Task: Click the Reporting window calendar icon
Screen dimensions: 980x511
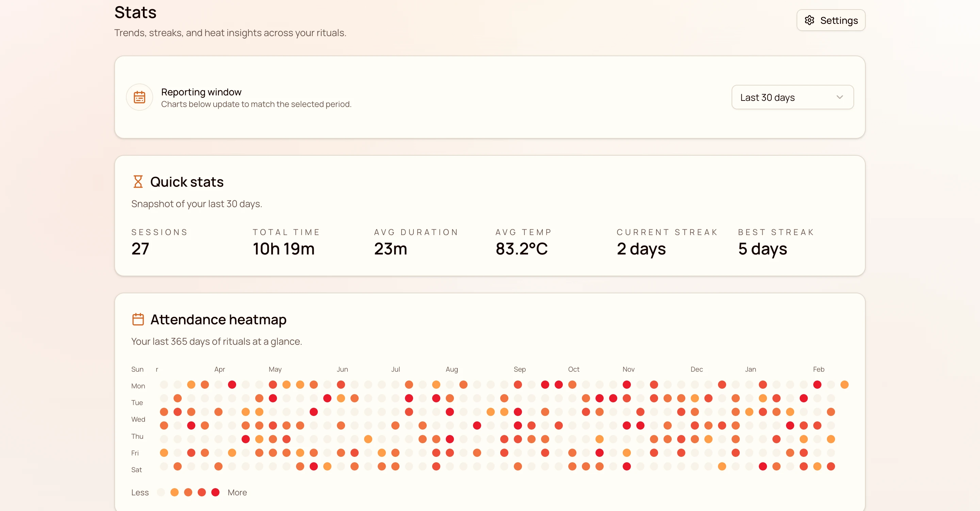Action: (139, 97)
